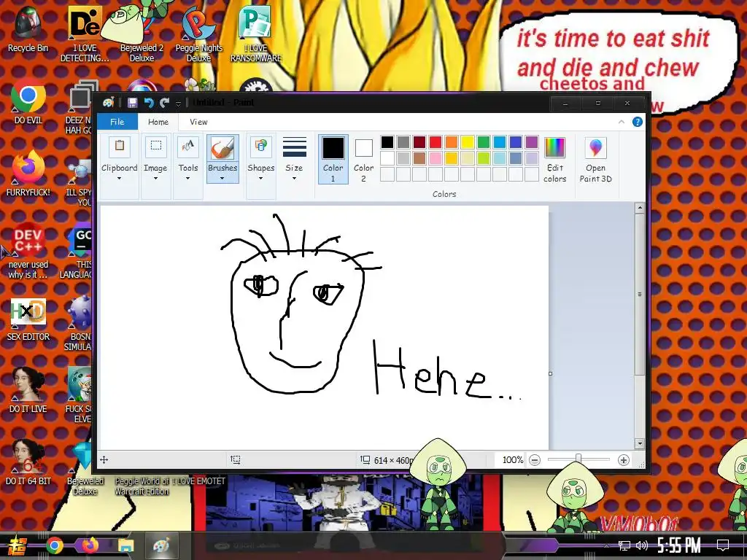The image size is (747, 560).
Task: Open Chrome from the taskbar
Action: tap(55, 545)
